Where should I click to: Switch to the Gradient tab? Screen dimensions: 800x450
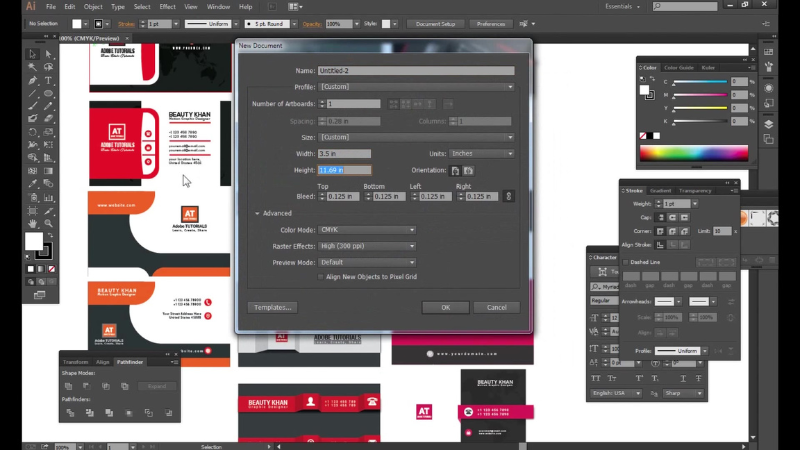coord(661,191)
